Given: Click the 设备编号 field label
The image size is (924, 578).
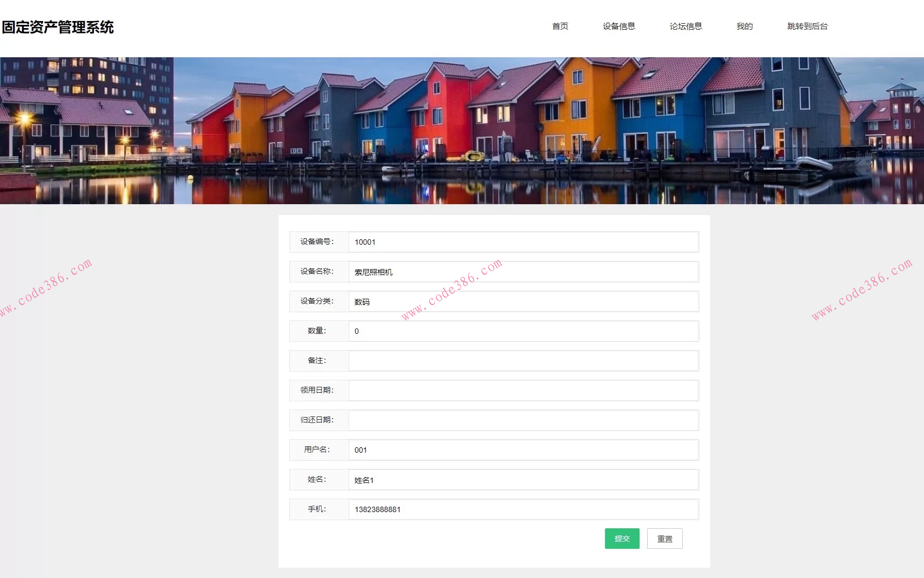Looking at the screenshot, I should (x=317, y=242).
